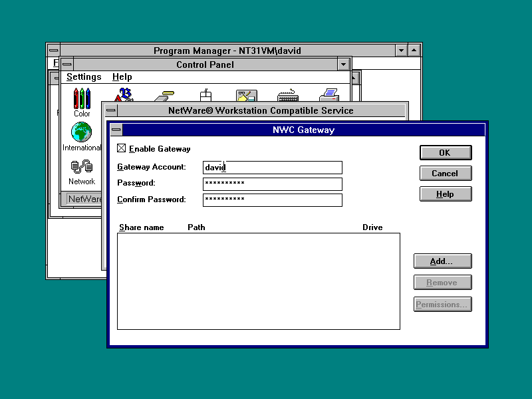
Task: Focus the Confirm Password field
Action: pos(273,200)
